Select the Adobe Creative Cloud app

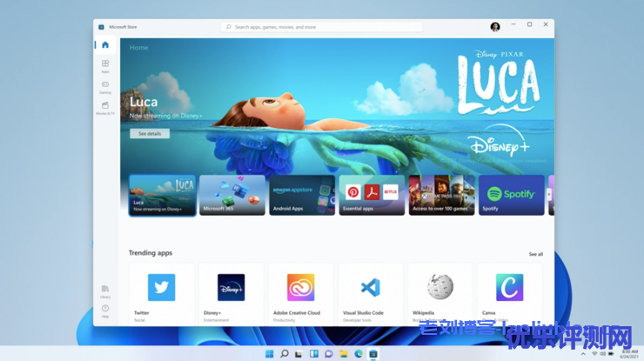coord(300,292)
